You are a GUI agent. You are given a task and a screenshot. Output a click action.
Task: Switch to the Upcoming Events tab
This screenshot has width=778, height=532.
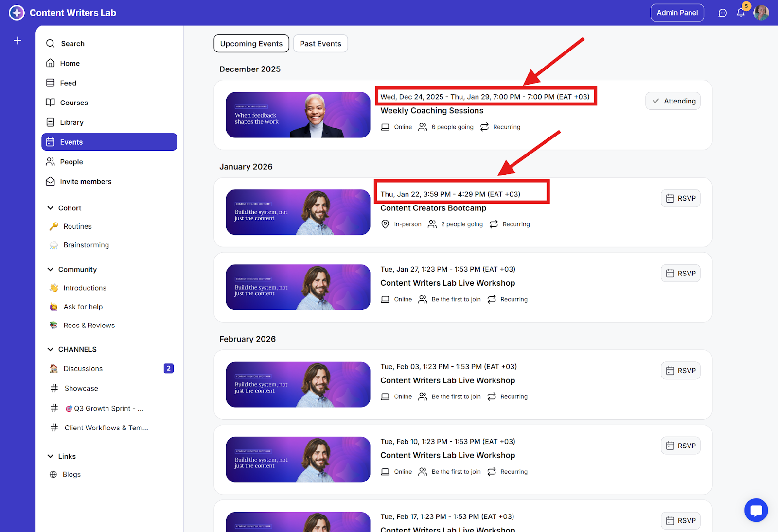[251, 44]
